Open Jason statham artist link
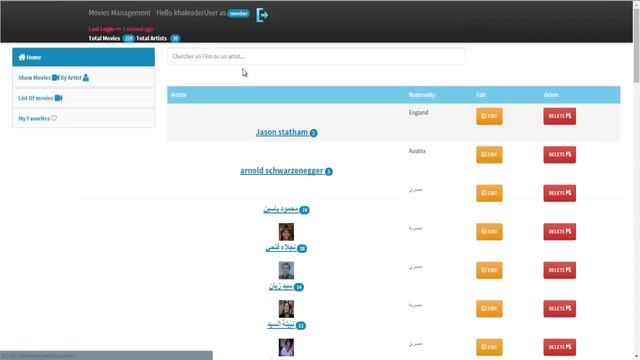Screen dimensions: 640x360 pos(282,132)
